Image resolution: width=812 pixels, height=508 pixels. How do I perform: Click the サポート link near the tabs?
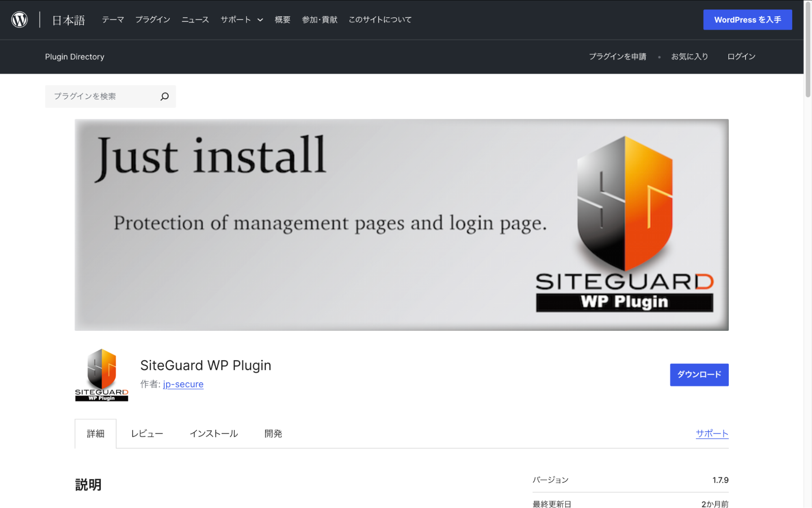coord(712,433)
